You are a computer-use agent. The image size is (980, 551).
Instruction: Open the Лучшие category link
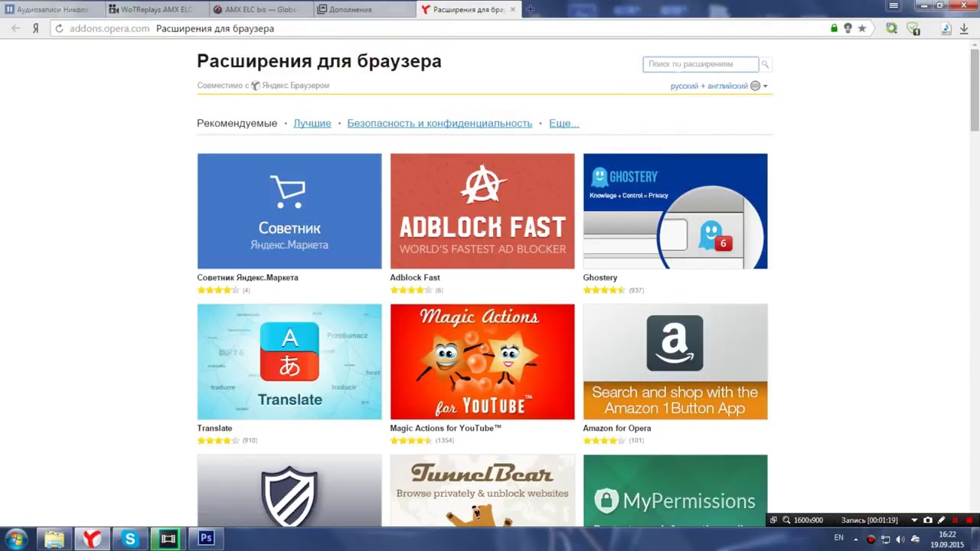312,123
